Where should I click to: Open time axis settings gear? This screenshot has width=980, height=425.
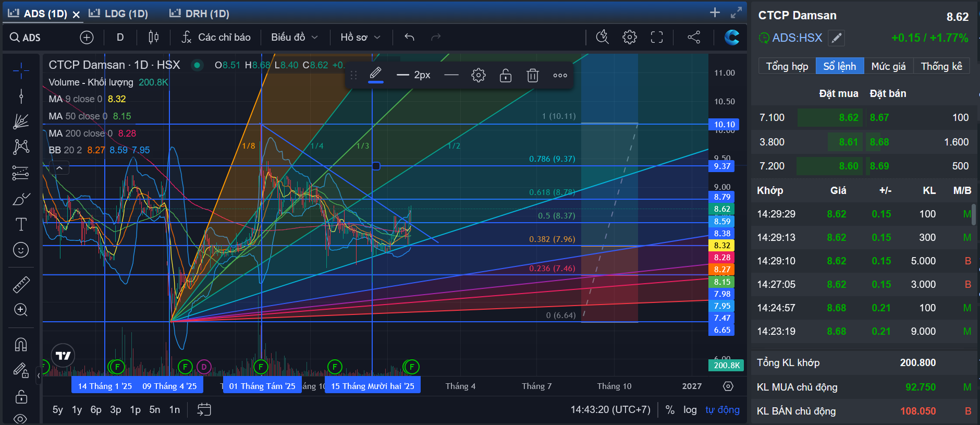click(728, 386)
